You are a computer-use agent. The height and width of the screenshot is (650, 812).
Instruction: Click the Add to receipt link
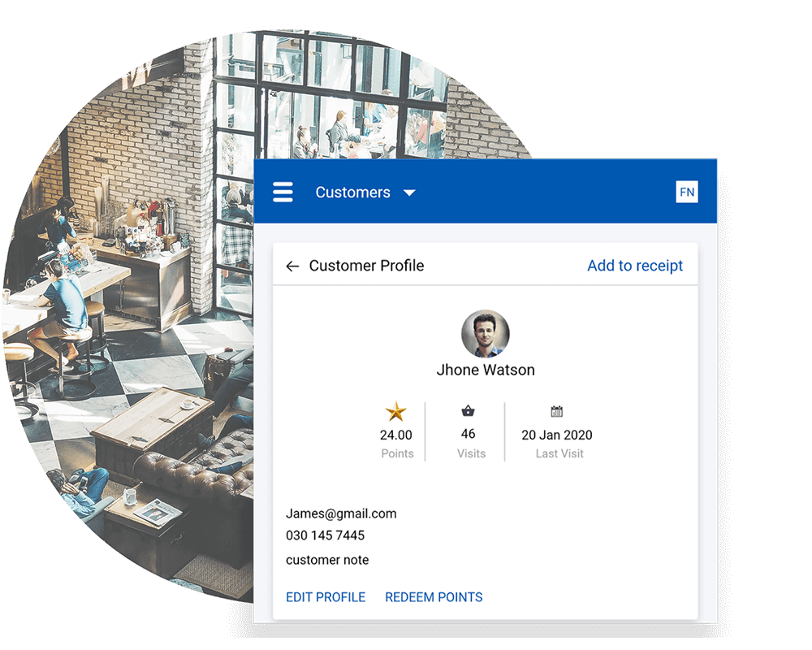pos(635,266)
